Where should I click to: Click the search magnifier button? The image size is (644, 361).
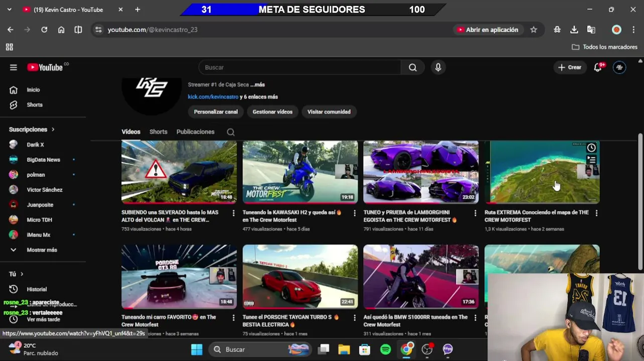coord(413,67)
